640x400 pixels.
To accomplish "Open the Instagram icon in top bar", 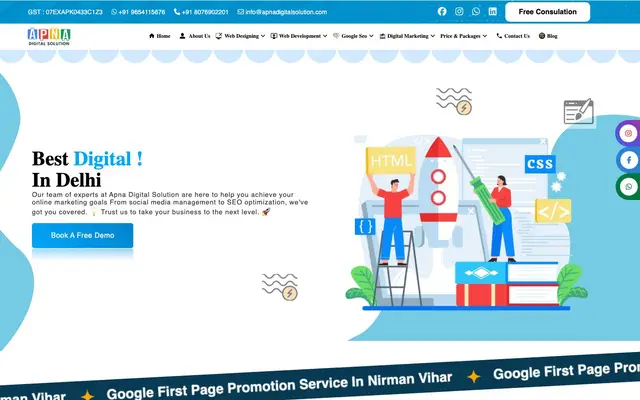I will point(459,11).
